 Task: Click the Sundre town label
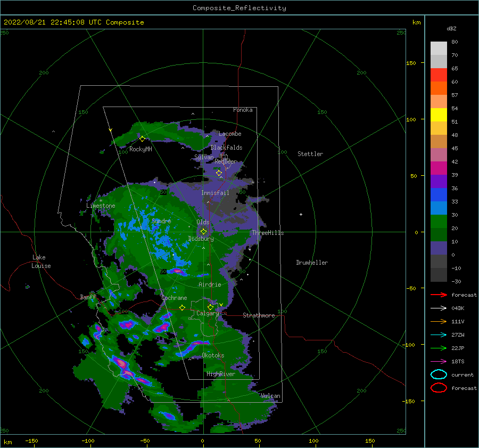161,221
